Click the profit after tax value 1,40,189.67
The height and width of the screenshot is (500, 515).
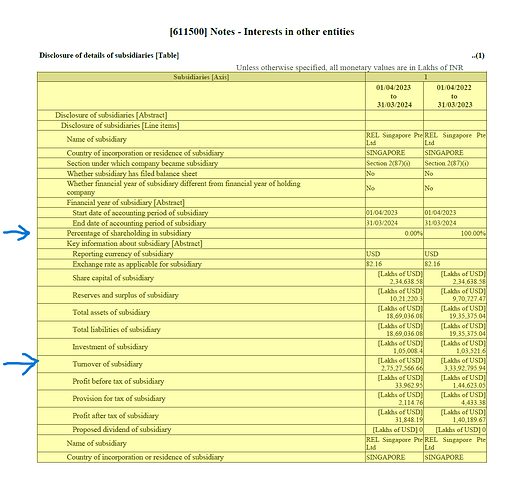[469, 420]
